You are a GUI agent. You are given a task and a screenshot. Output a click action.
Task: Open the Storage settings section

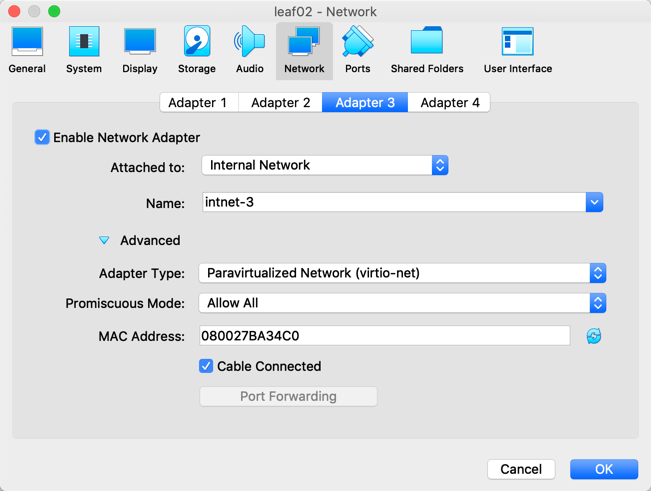click(x=196, y=50)
